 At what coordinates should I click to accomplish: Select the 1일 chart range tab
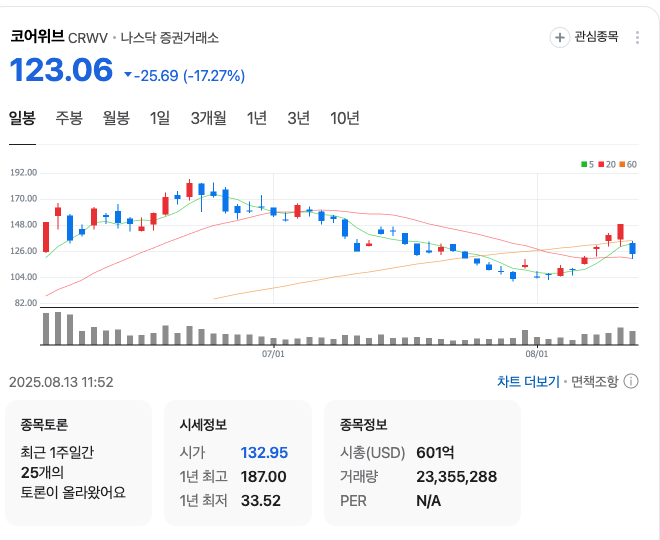pos(160,118)
